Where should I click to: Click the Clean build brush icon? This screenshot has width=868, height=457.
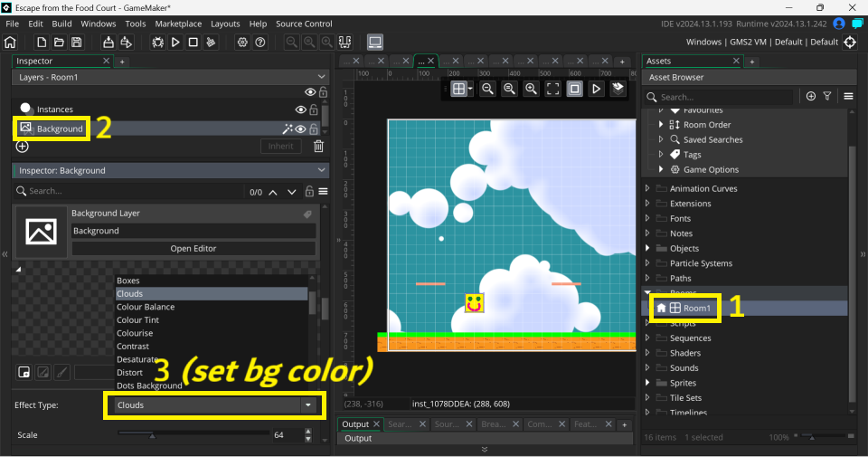point(211,43)
